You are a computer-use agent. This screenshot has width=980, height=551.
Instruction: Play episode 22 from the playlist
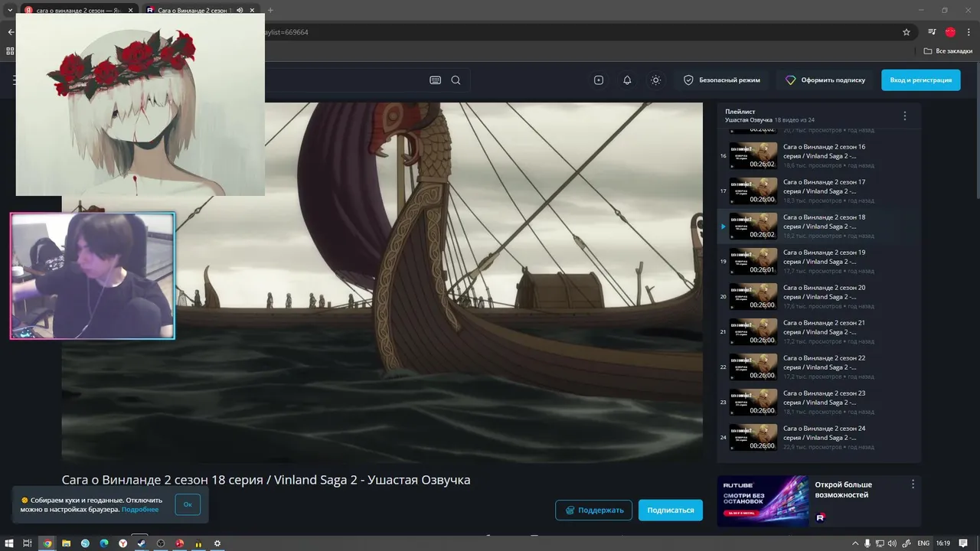(818, 367)
